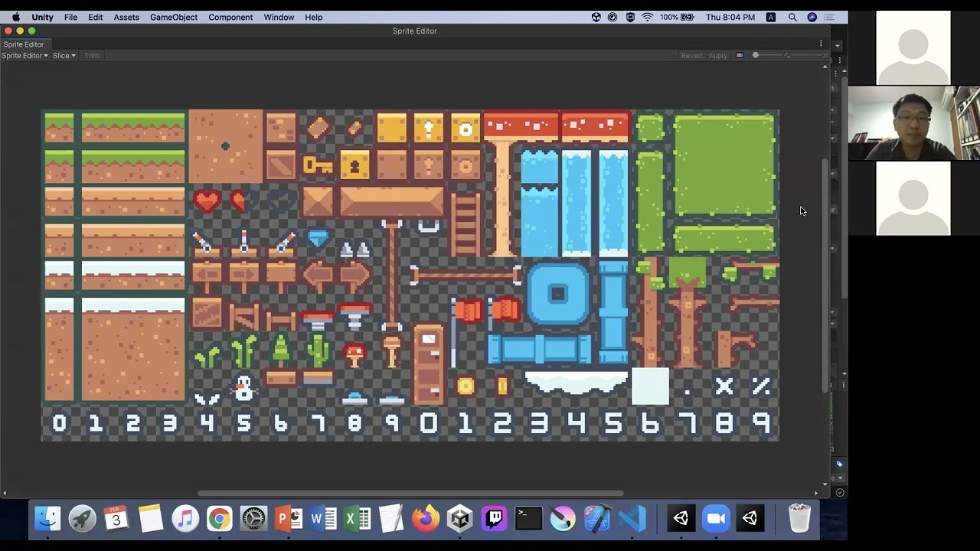Open Twitch from the dock
This screenshot has height=551, width=980.
point(495,519)
